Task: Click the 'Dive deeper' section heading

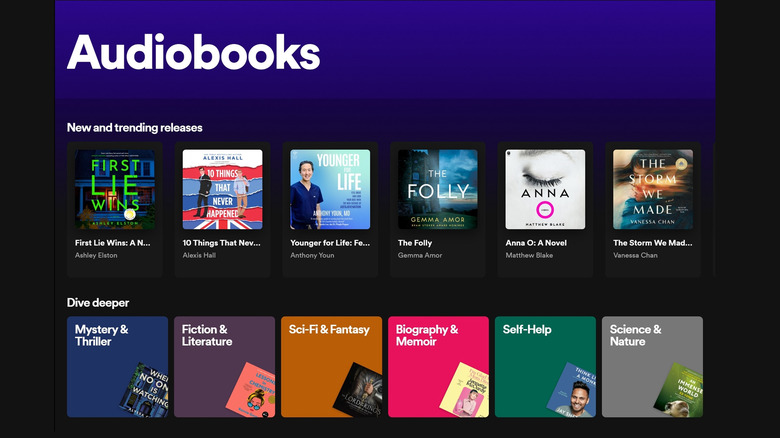Action: coord(98,303)
